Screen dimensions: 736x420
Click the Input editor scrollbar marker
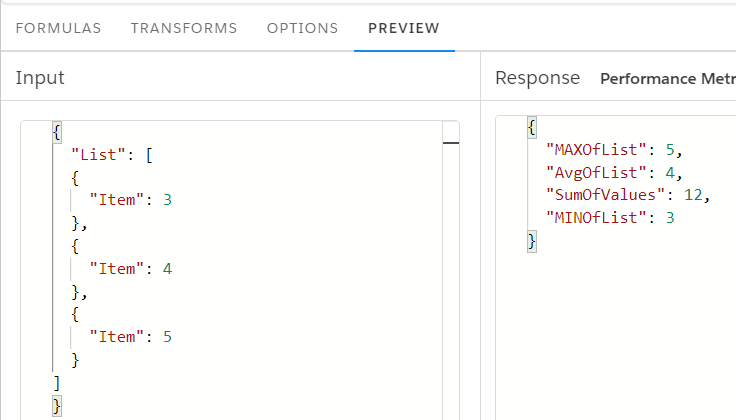pos(451,143)
